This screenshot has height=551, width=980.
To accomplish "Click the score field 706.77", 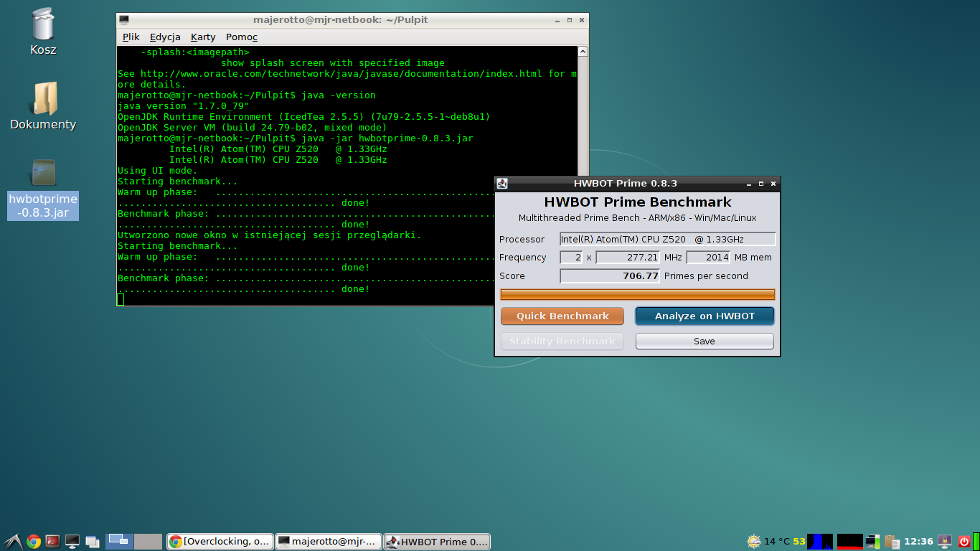I will coord(610,276).
